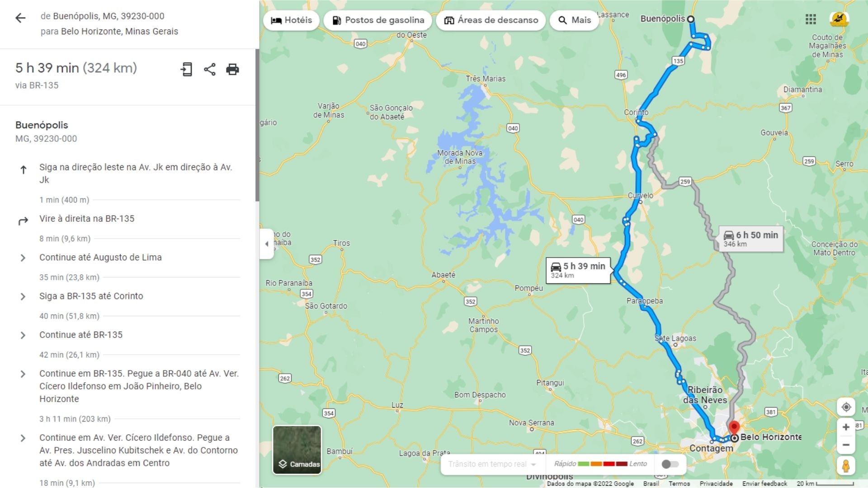This screenshot has width=868, height=488.
Task: Send directions to your phone icon
Action: 186,69
